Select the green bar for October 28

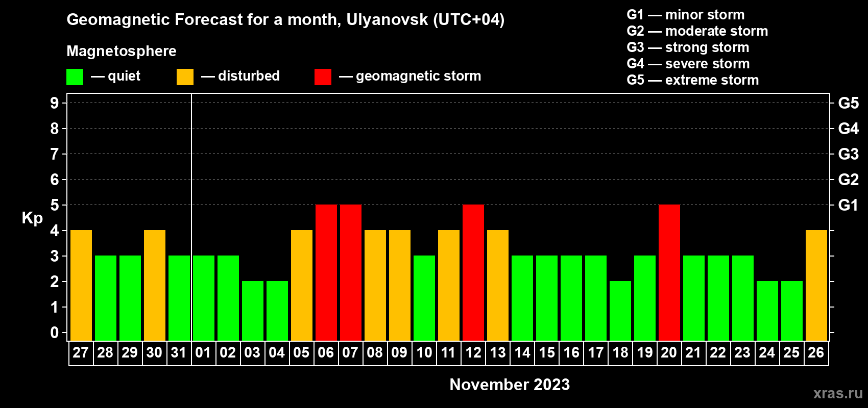[106, 298]
